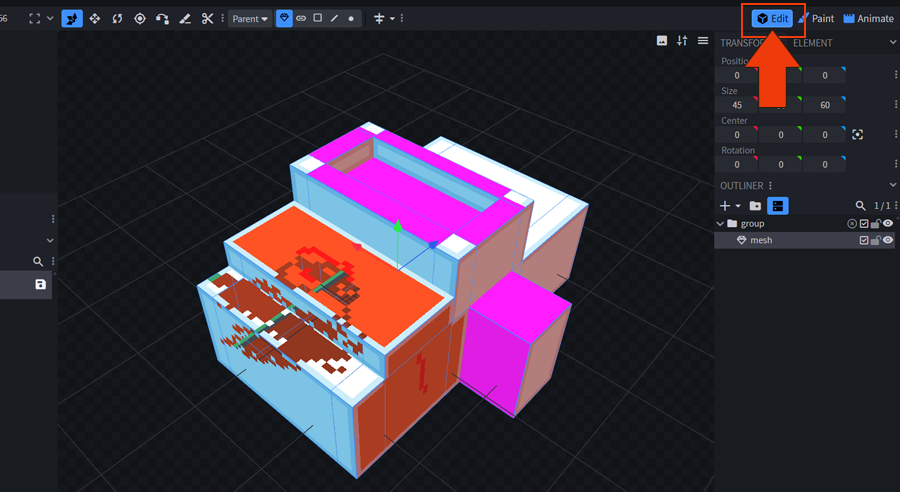
Task: Pick the Knife scissors tool
Action: pos(207,18)
